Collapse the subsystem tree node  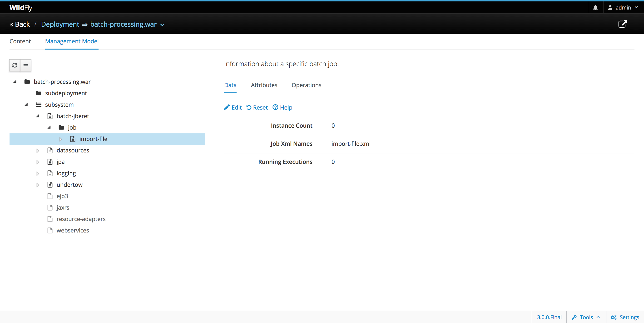coord(26,105)
